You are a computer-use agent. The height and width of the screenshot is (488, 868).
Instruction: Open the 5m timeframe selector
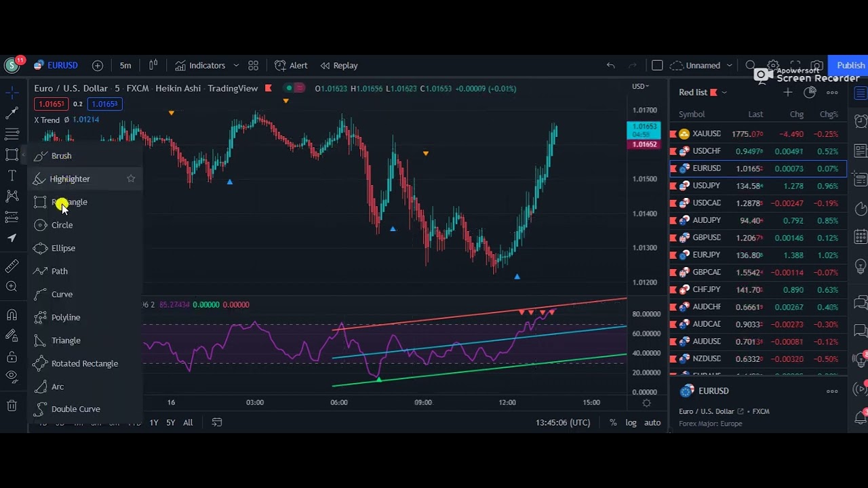(125, 66)
